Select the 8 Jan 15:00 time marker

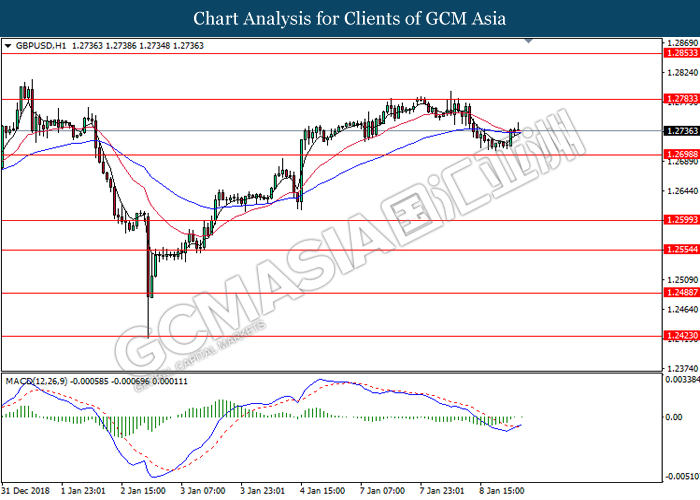(x=503, y=492)
